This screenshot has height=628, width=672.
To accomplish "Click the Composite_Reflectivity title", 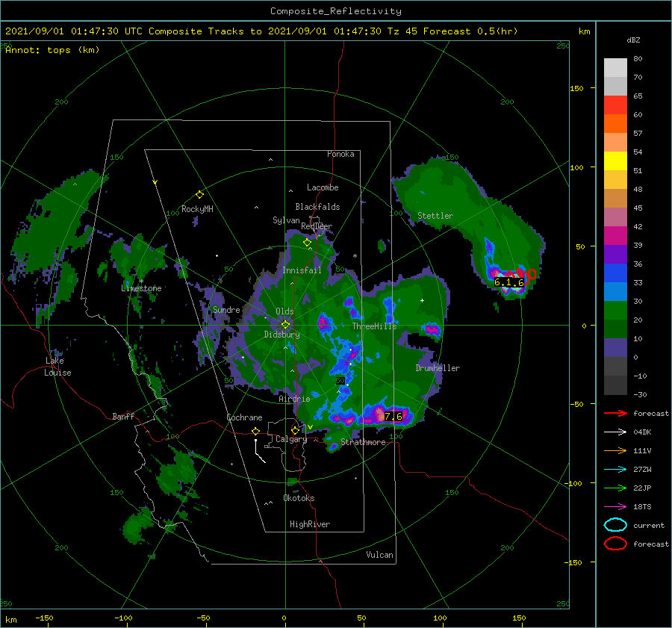I will tap(336, 11).
